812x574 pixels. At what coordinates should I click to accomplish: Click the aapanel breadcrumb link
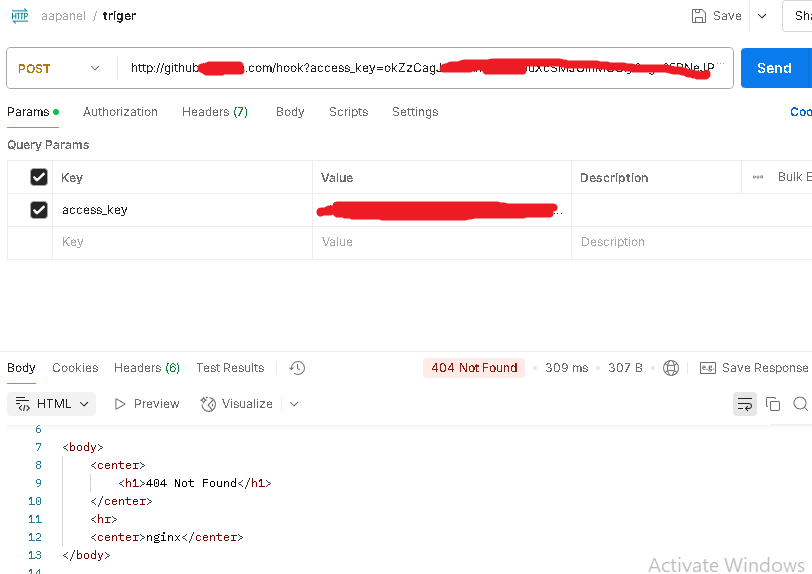[x=63, y=16]
